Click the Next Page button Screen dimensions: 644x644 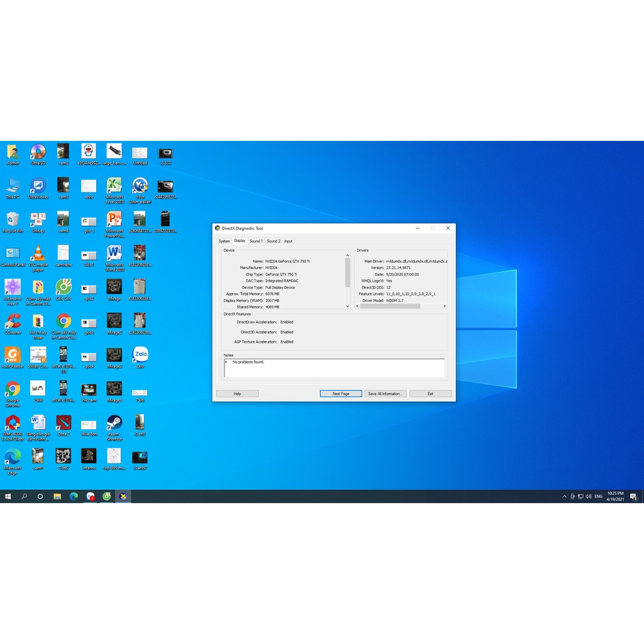coord(341,394)
